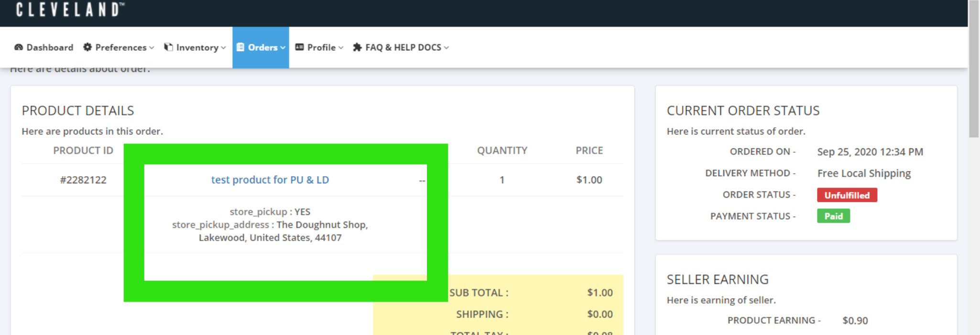Click the Inventory tag icon

coord(168,47)
